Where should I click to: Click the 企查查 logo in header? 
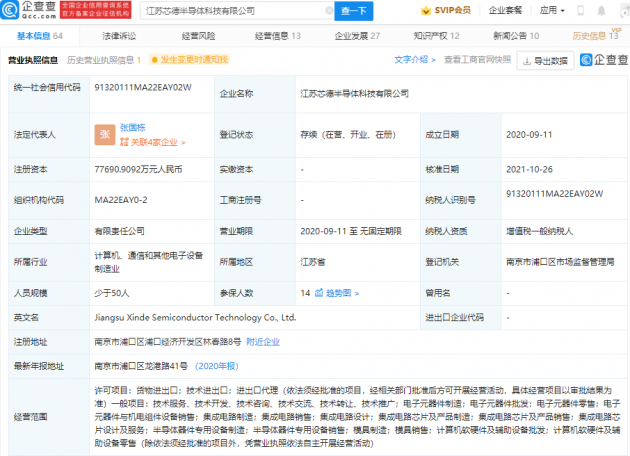coord(31,10)
